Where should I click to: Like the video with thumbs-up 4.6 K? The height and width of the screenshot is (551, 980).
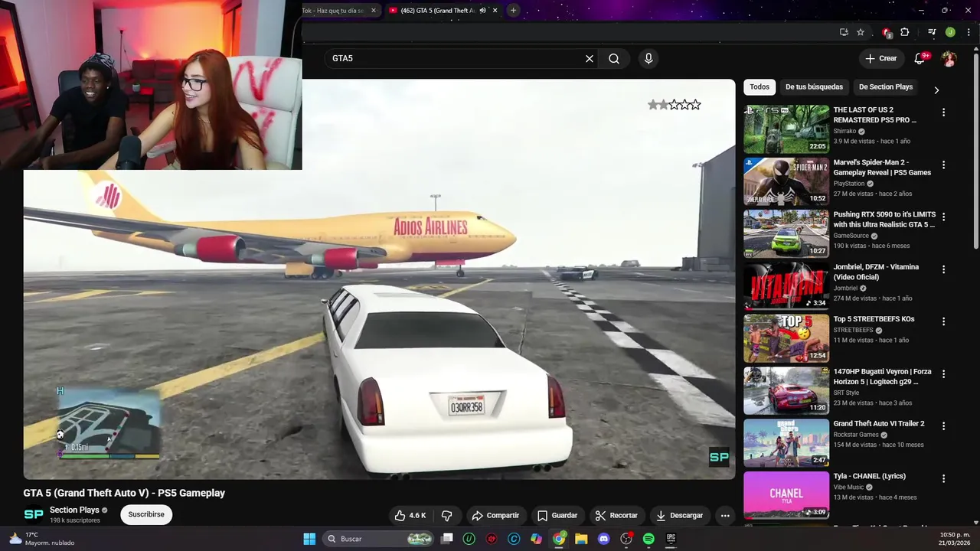pyautogui.click(x=410, y=515)
